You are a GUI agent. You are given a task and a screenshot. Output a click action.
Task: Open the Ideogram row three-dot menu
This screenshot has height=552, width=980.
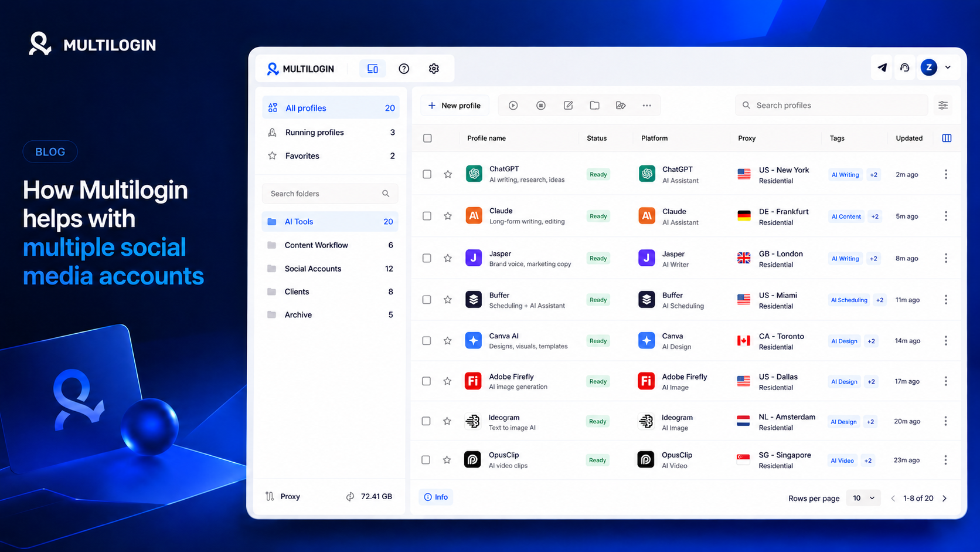pos(946,421)
